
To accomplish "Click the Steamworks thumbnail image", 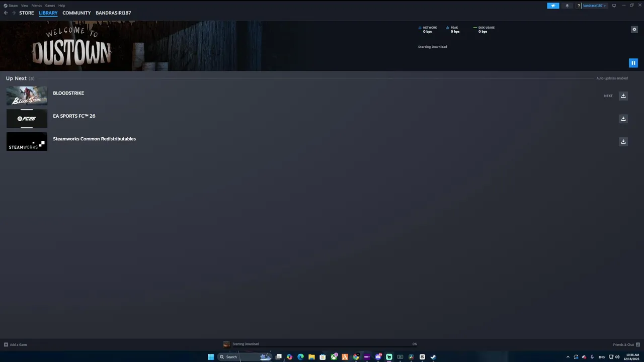I will 27,141.
